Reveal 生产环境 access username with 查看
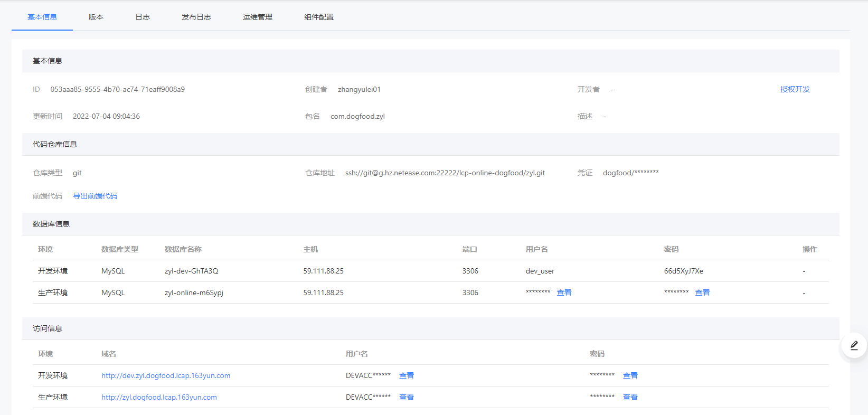This screenshot has height=415, width=868. tap(407, 397)
